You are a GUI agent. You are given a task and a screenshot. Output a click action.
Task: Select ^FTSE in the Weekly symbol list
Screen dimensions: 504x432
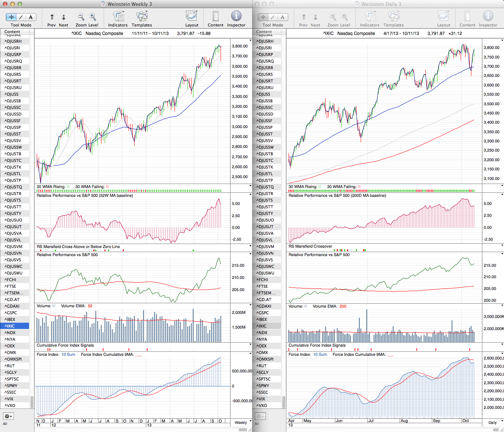[x=15, y=286]
